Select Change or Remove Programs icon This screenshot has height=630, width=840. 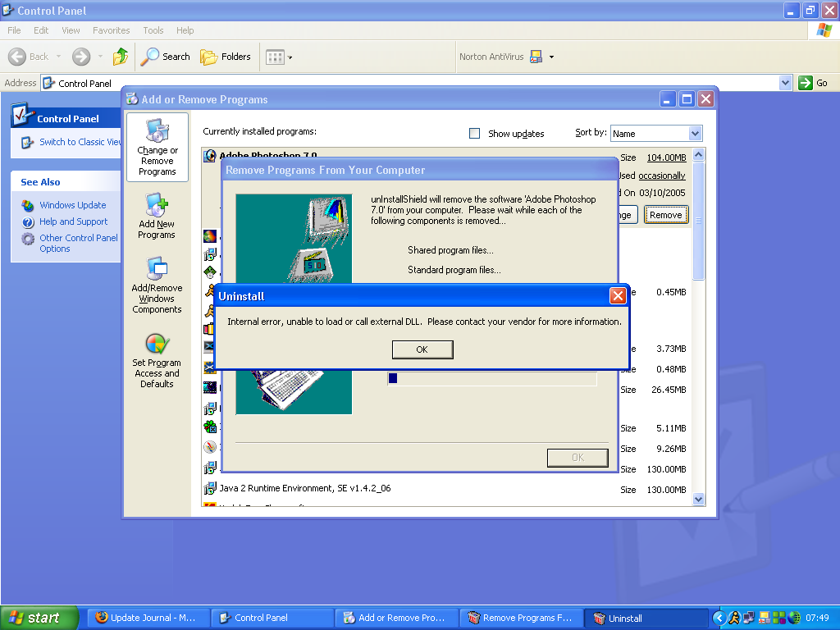pyautogui.click(x=157, y=148)
